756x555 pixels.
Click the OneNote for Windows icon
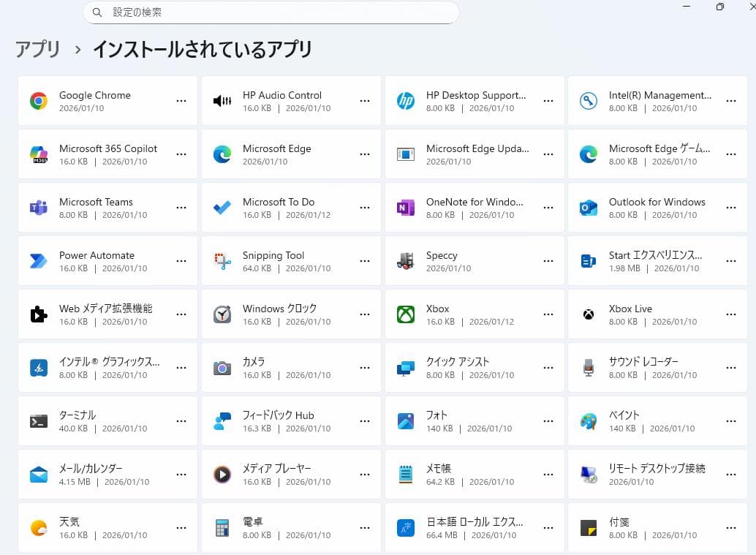pyautogui.click(x=404, y=207)
